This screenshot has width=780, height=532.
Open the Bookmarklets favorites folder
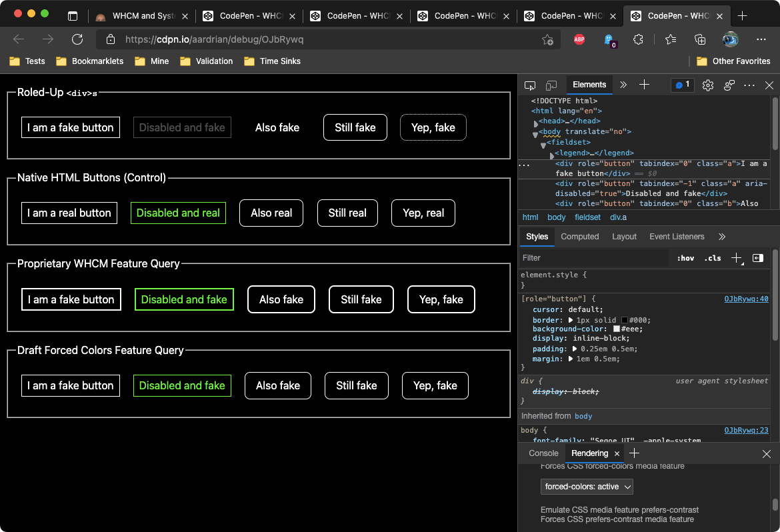pos(89,61)
